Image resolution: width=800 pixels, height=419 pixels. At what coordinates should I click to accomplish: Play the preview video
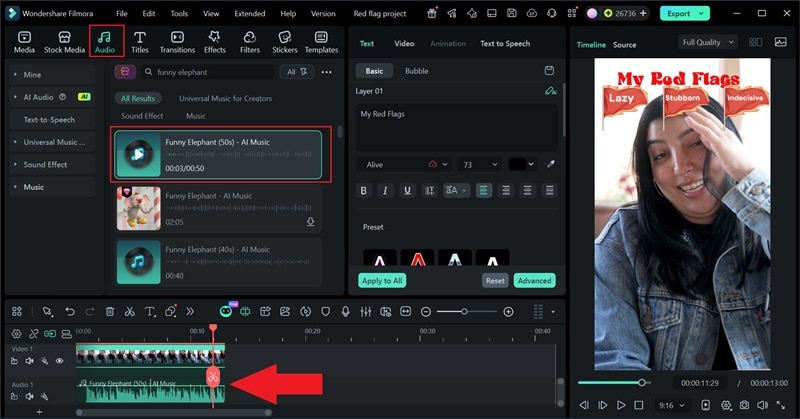pos(620,405)
